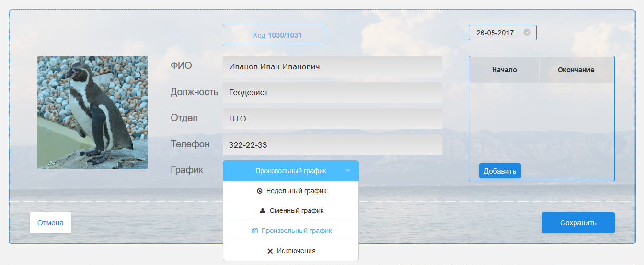
Task: Click the Телефон label
Action: [190, 144]
